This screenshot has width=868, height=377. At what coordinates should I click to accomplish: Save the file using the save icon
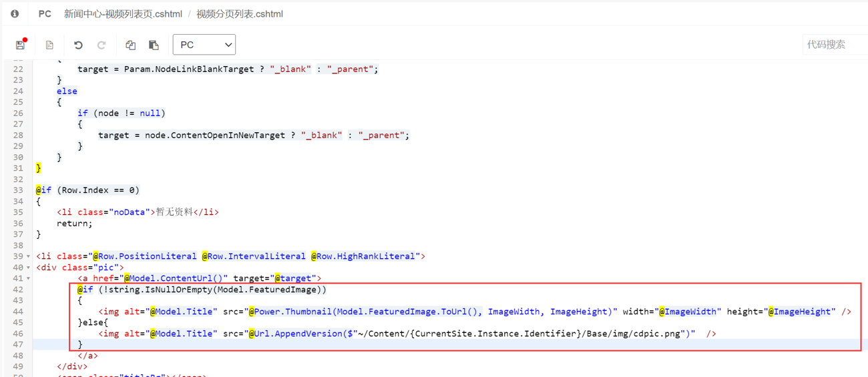pyautogui.click(x=21, y=45)
